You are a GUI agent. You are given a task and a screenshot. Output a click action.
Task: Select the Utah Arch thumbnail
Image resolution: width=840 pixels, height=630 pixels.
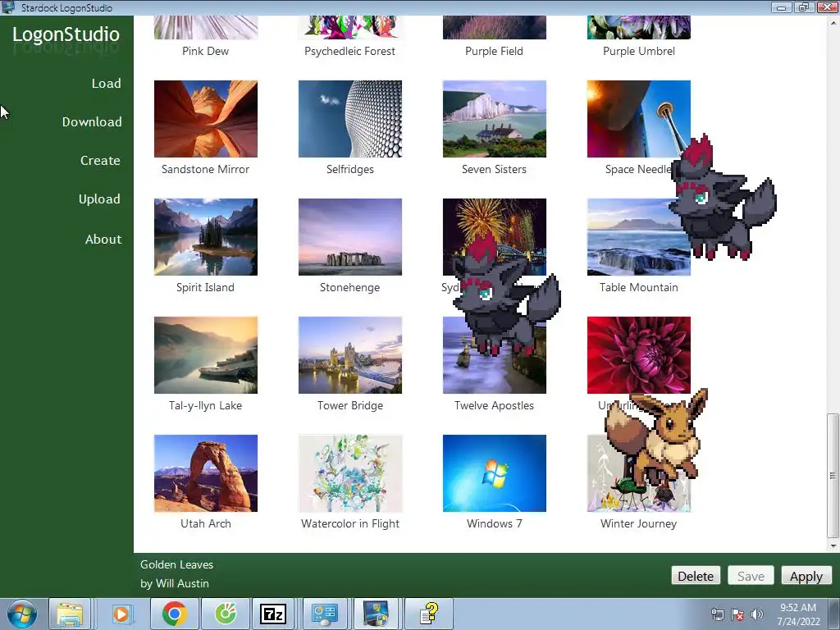pyautogui.click(x=206, y=473)
